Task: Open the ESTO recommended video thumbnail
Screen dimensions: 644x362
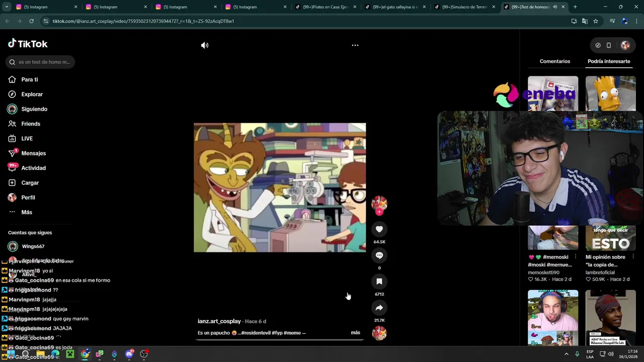Action: [x=611, y=238]
